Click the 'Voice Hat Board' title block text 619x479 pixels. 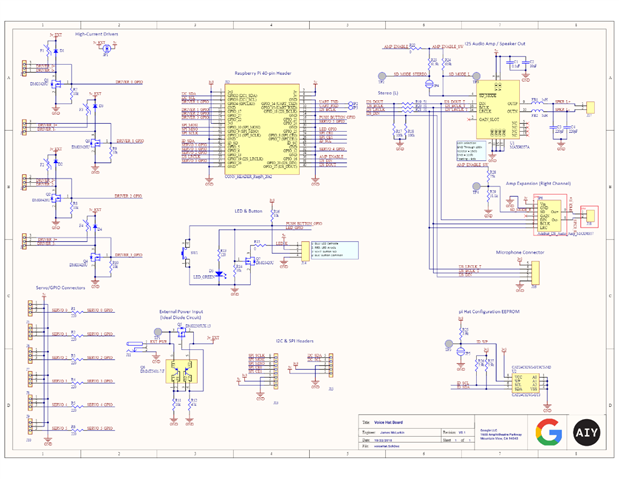tap(388, 423)
